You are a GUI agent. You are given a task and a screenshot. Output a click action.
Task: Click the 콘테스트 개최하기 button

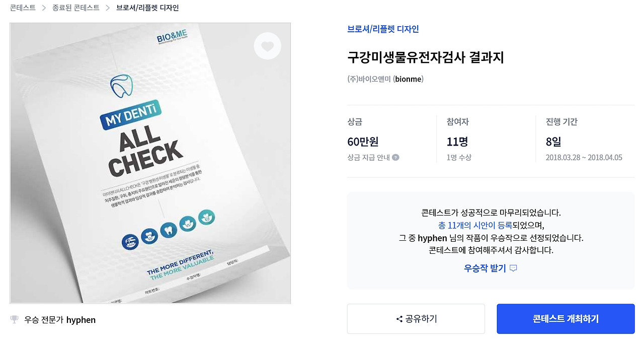[x=566, y=319]
